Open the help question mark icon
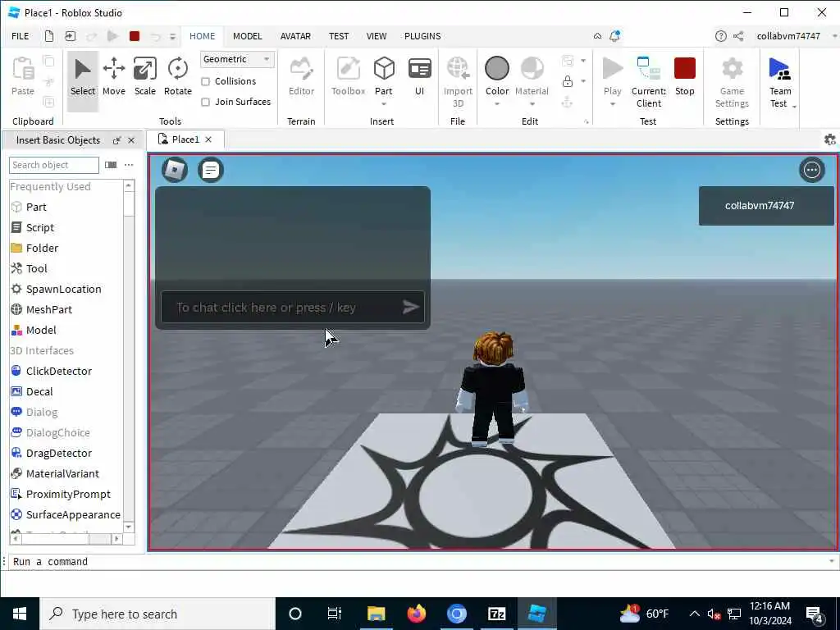840x630 pixels. click(720, 36)
